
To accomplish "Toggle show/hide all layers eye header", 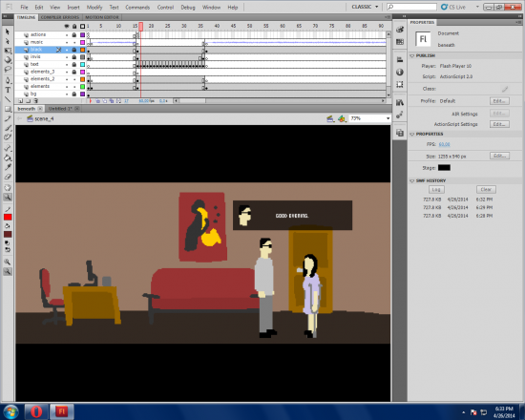I will [67, 26].
